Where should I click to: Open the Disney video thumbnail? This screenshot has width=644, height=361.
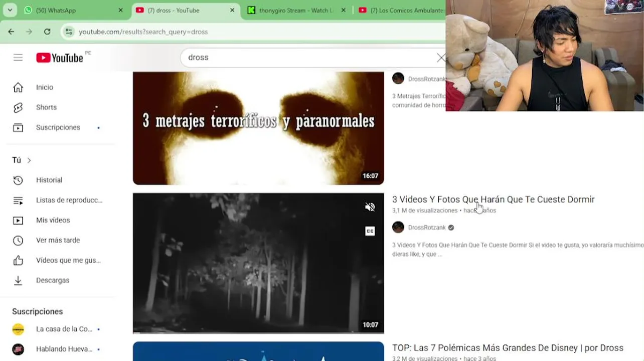tap(258, 351)
